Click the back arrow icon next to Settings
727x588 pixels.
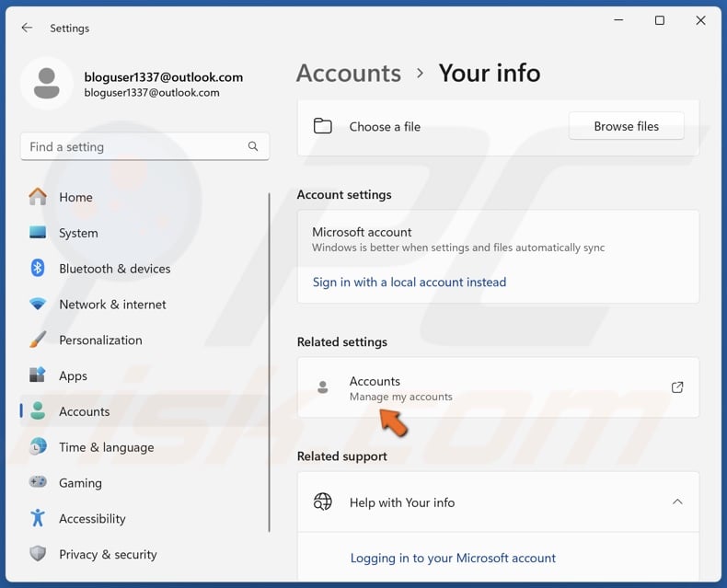(x=27, y=28)
